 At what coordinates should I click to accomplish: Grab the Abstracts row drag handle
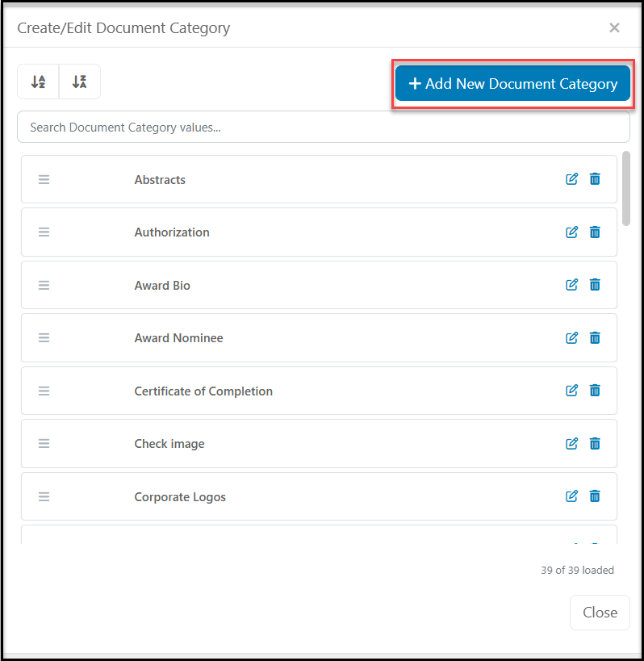coord(44,180)
